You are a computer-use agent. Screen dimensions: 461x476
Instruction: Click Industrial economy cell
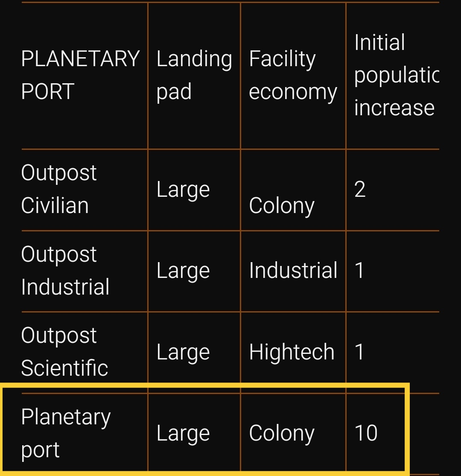(x=293, y=271)
